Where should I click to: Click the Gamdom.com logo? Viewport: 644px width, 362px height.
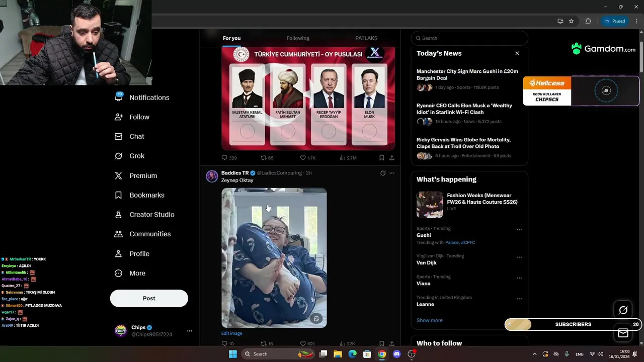pos(603,49)
